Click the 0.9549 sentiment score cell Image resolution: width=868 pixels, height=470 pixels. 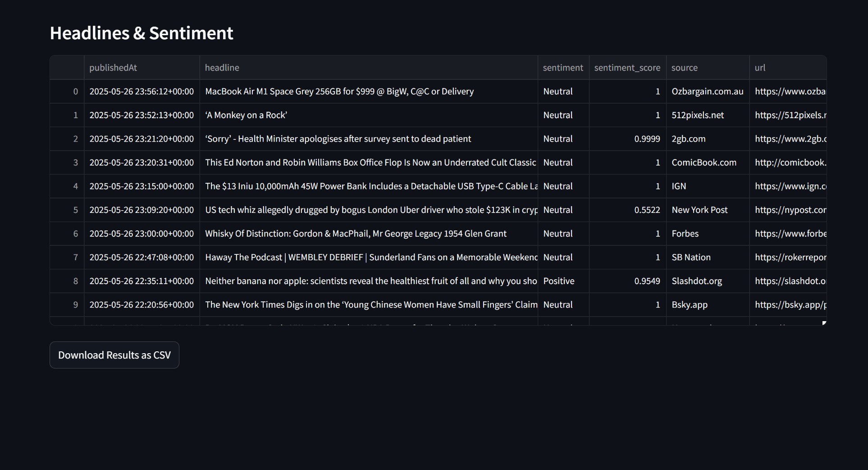[627, 281]
